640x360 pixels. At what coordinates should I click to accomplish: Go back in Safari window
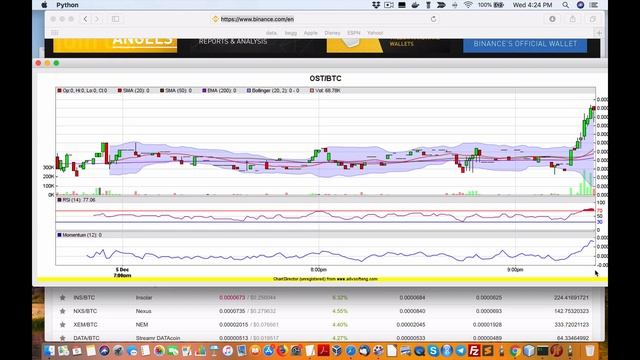(85, 19)
